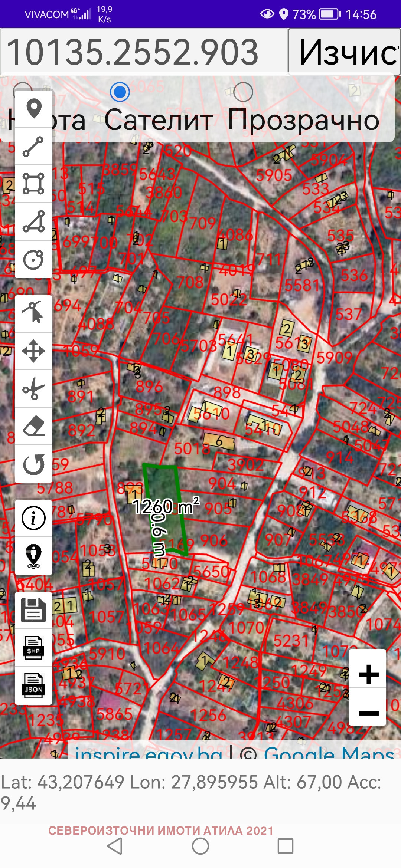Zoom in with the plus button
Viewport: 401px width, 868px height.
pos(368,674)
